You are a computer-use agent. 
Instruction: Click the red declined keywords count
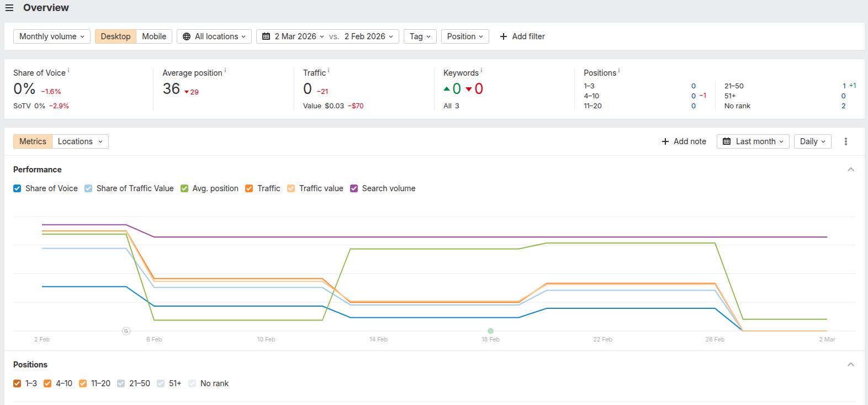pyautogui.click(x=474, y=89)
